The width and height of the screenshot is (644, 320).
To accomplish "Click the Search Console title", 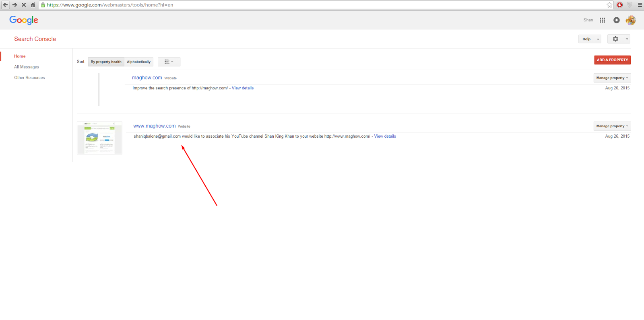I will click(35, 39).
